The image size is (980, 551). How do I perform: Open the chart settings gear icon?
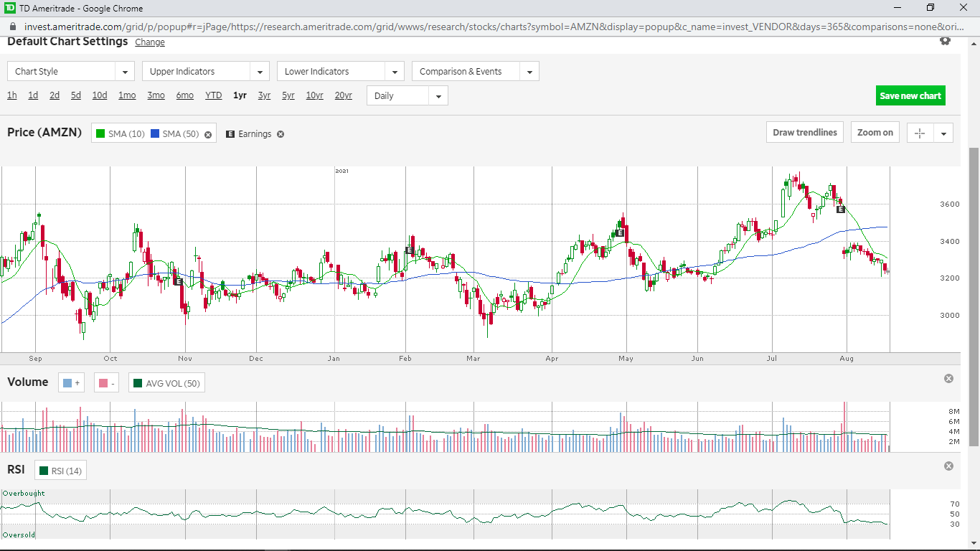tap(945, 41)
